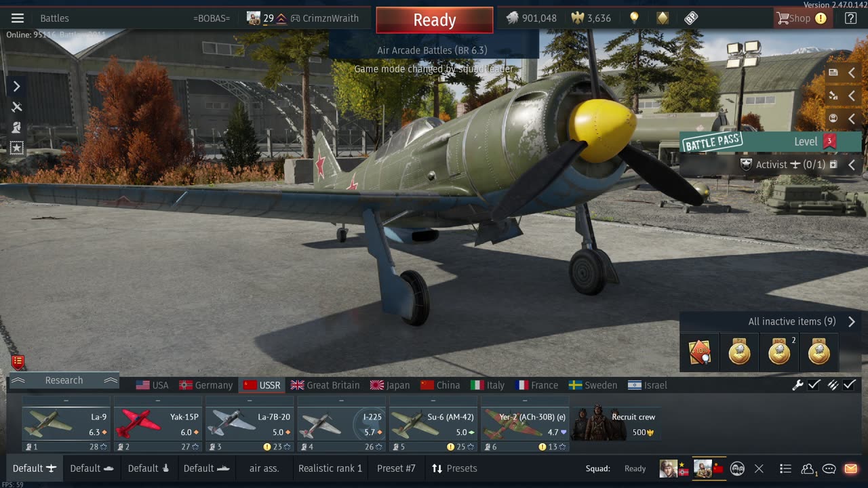Click the gold diamond warbond icon
Screen dimensions: 868x488
coord(663,18)
